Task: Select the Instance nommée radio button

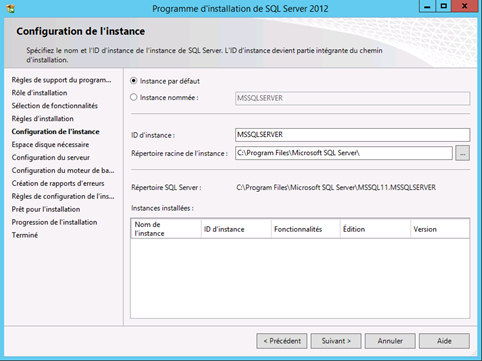Action: 134,97
